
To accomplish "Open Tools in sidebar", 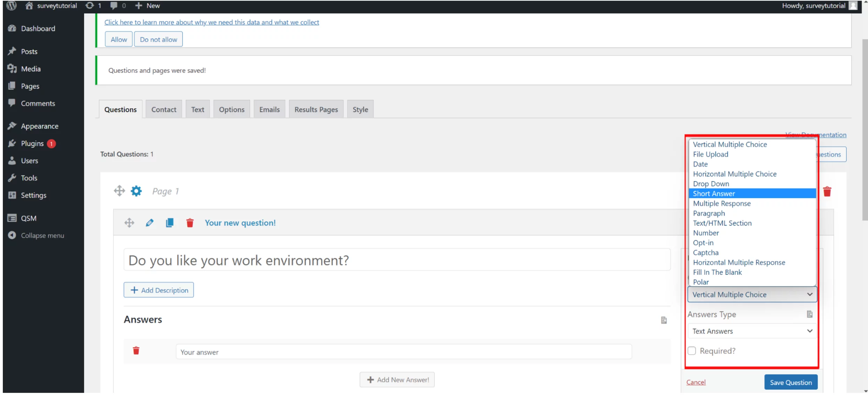I will coord(29,178).
